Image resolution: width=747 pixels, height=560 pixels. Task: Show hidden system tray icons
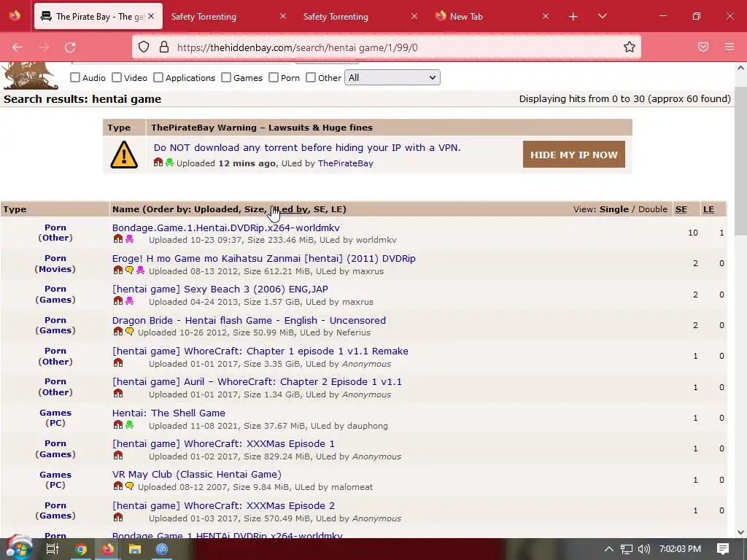pyautogui.click(x=609, y=549)
